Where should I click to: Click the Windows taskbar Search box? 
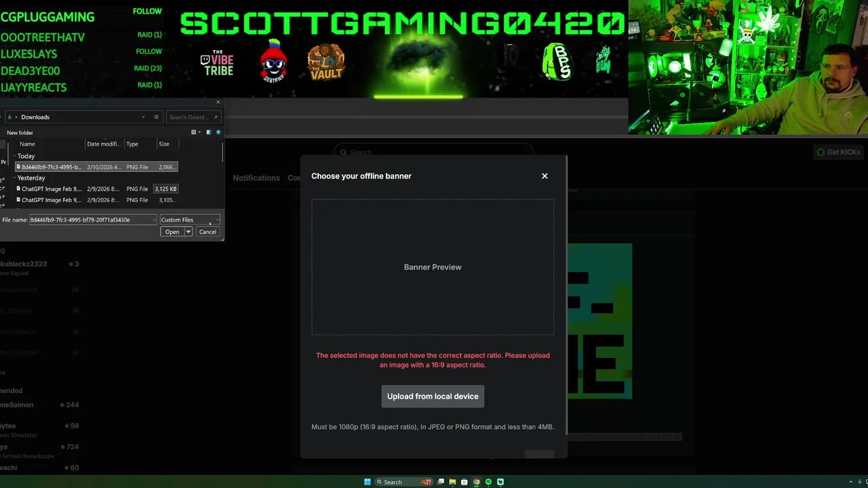pyautogui.click(x=404, y=482)
